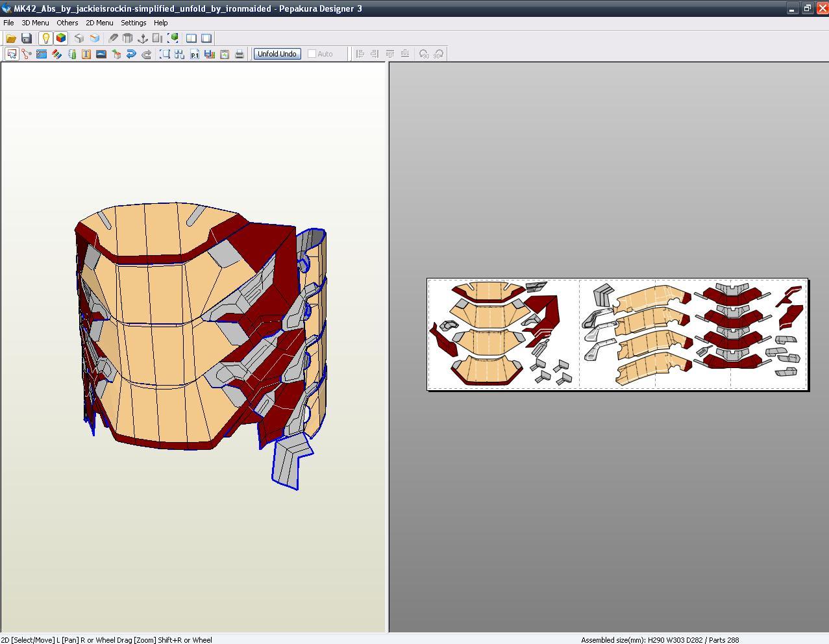The width and height of the screenshot is (829, 644).
Task: Click the green bottle glue-tab icon
Action: point(71,54)
